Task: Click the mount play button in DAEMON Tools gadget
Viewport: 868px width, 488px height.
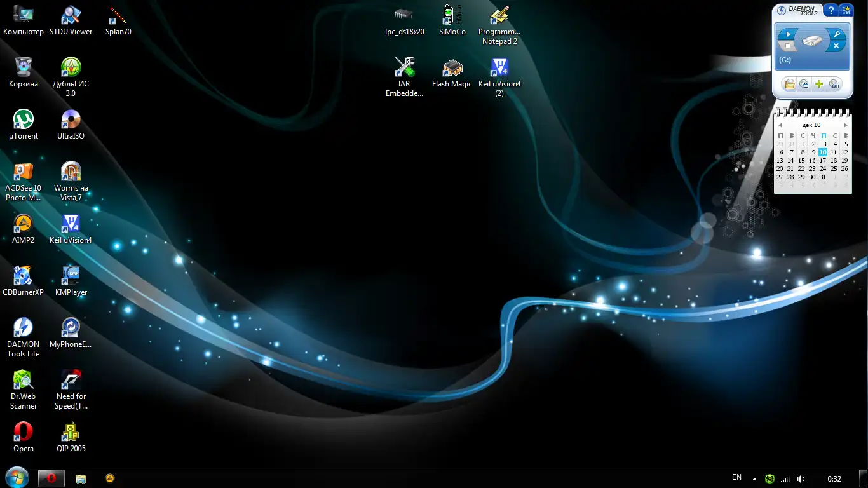Action: tap(788, 34)
